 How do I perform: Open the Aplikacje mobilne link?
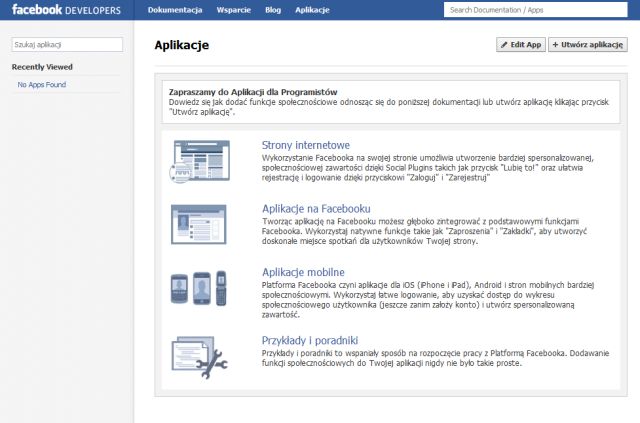303,272
